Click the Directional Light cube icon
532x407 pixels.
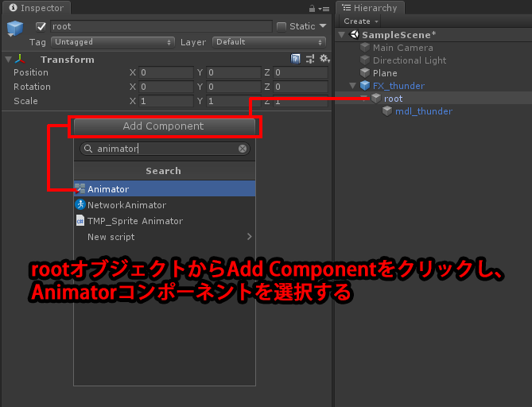(x=365, y=60)
